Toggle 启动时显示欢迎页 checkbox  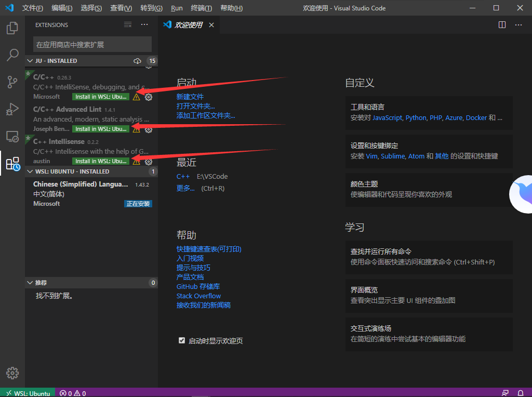click(182, 340)
